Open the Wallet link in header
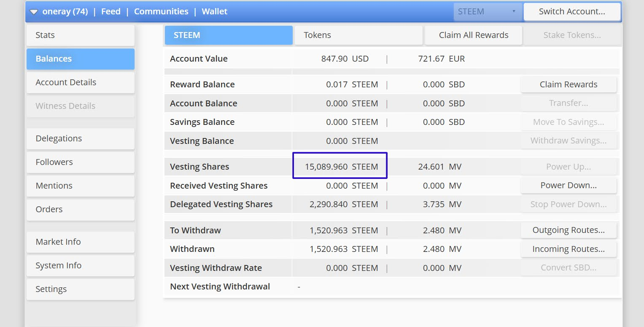 (215, 12)
